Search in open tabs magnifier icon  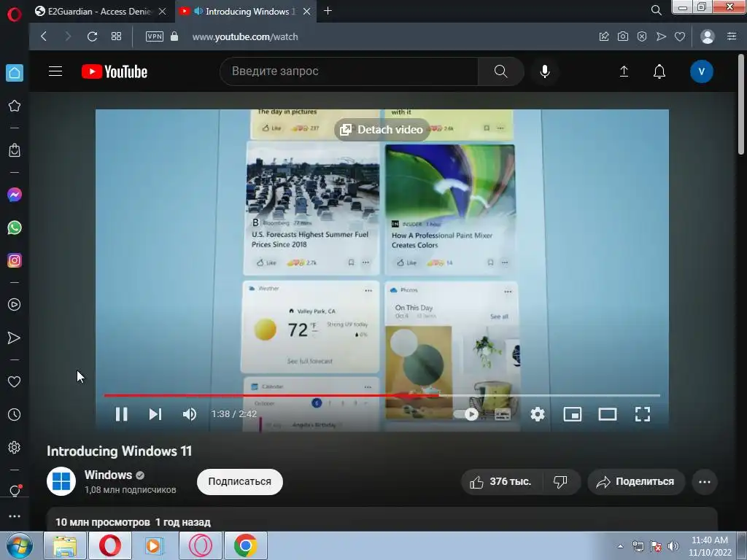click(656, 10)
